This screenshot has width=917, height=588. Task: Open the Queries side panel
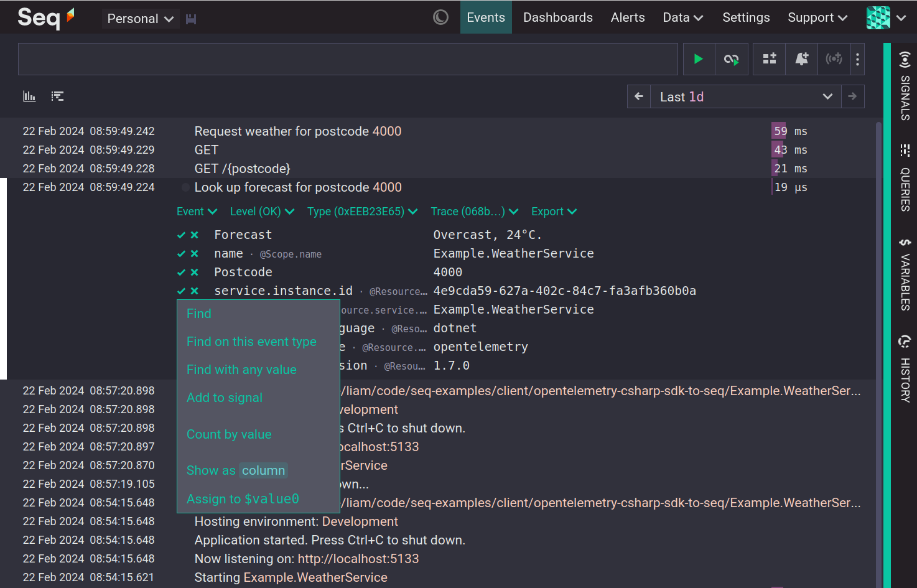pyautogui.click(x=905, y=178)
